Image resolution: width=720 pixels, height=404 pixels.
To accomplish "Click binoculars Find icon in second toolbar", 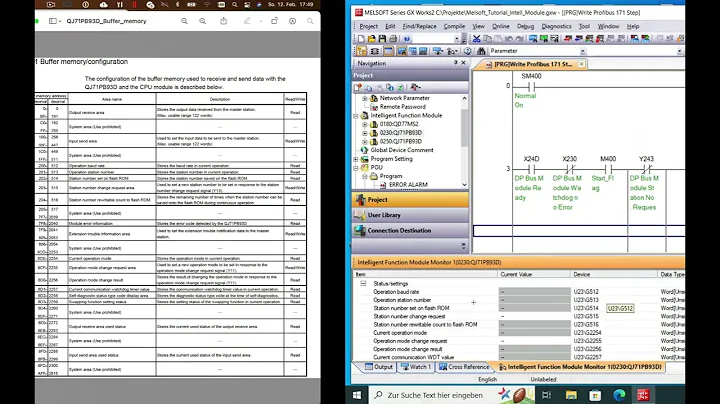I will 481,51.
